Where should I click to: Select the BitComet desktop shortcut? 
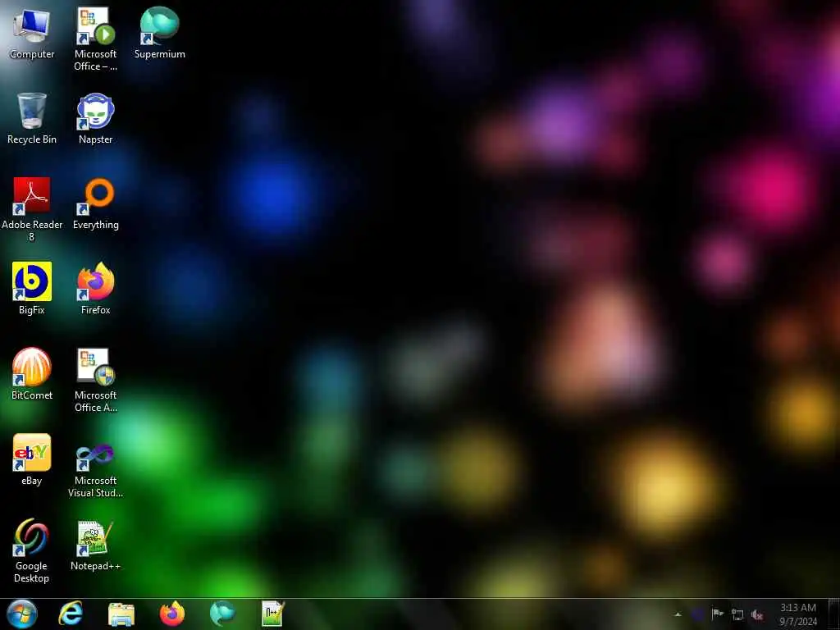pos(32,374)
